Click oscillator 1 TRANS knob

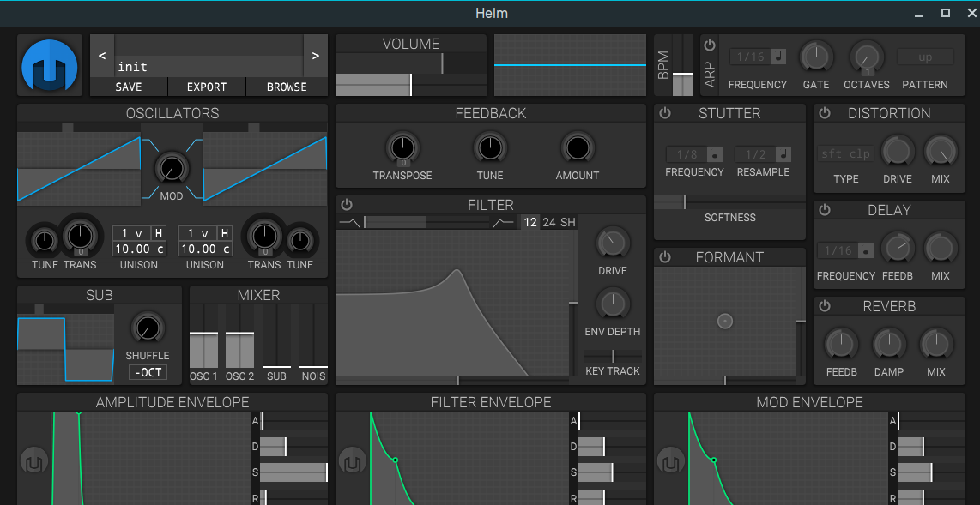pyautogui.click(x=79, y=235)
